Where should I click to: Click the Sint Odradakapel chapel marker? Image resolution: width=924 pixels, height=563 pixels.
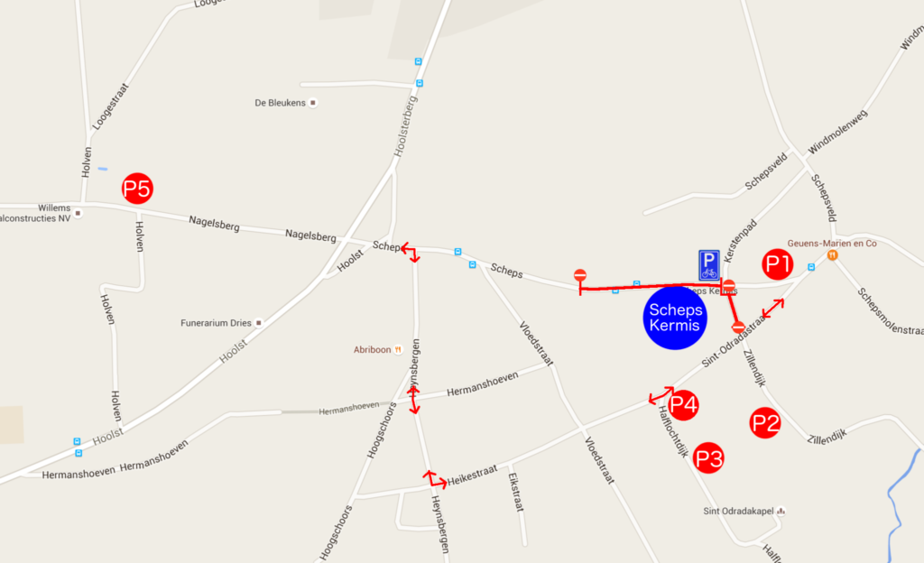[781, 512]
